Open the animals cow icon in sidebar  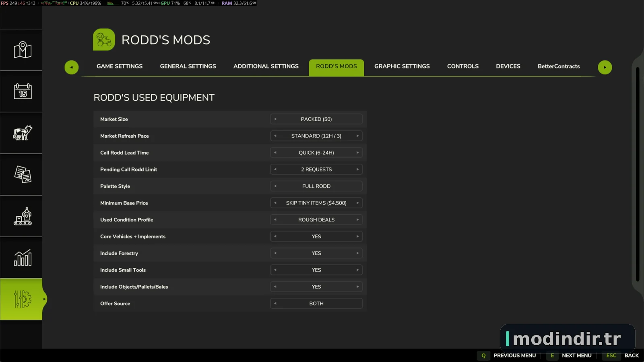pyautogui.click(x=23, y=133)
